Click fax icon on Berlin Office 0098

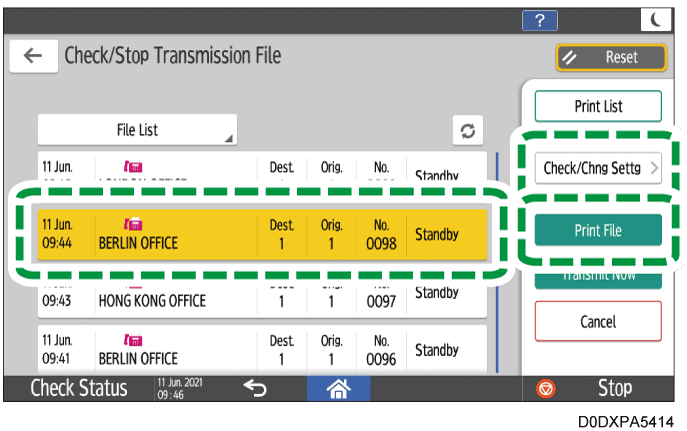click(132, 225)
